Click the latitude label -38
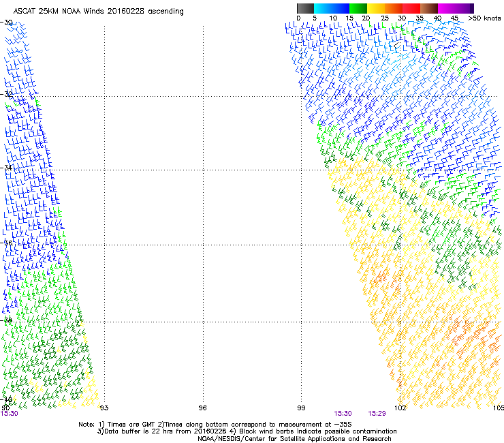 (x=6, y=320)
